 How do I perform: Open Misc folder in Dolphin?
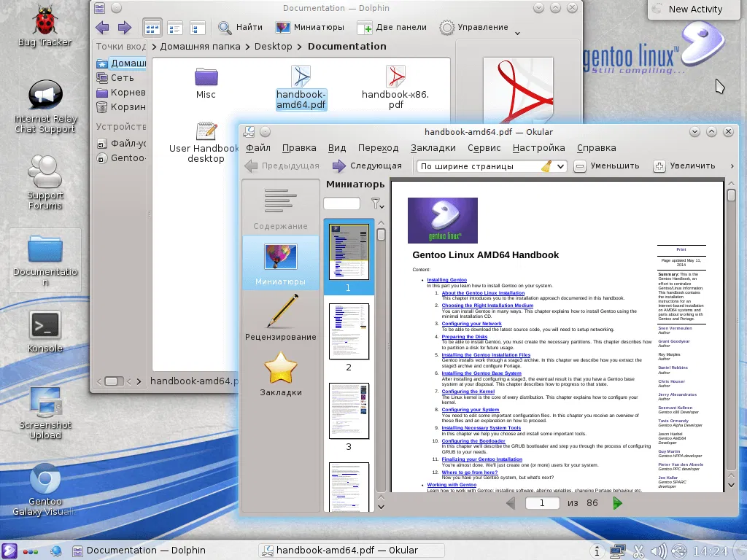click(x=206, y=83)
